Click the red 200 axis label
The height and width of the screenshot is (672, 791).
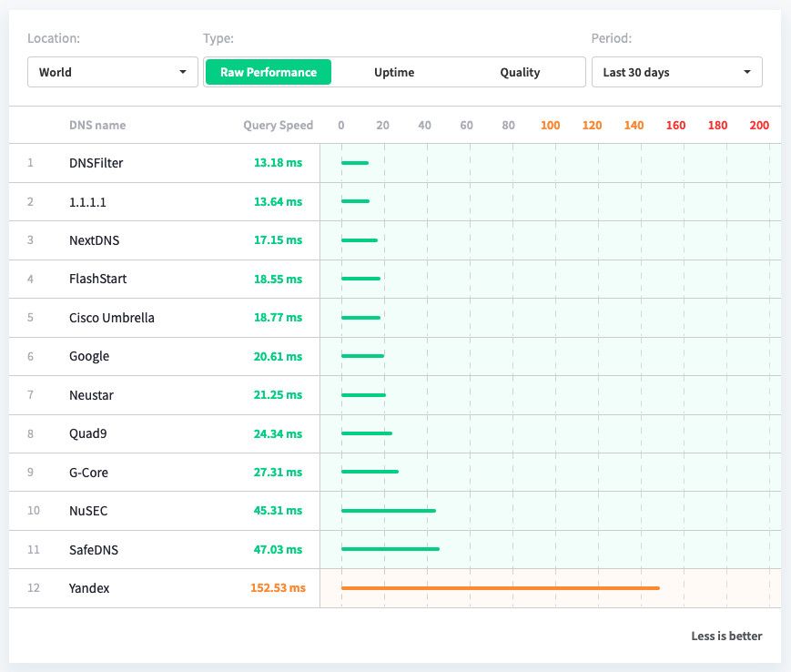pos(759,125)
